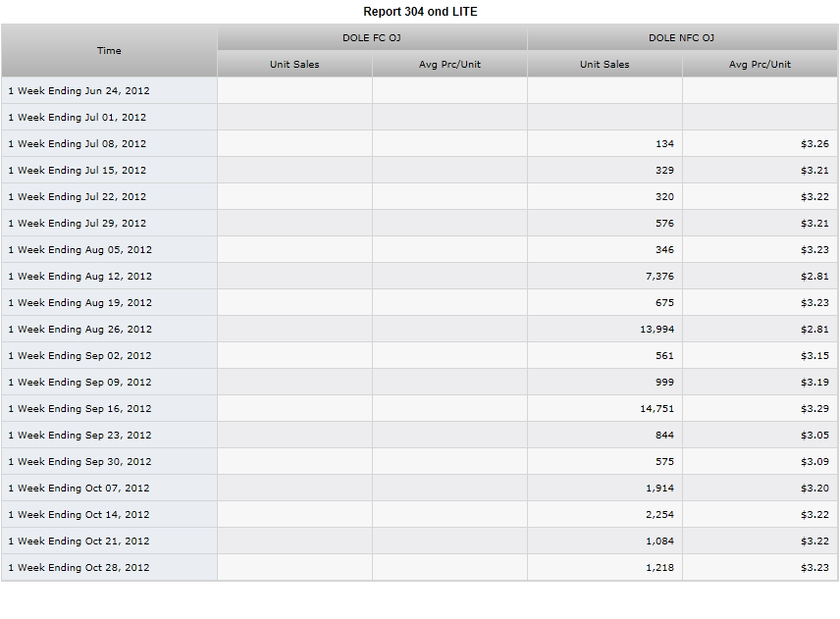Click the Jul 22 week $3.22 price
This screenshot has height=619, width=840.
tap(814, 196)
